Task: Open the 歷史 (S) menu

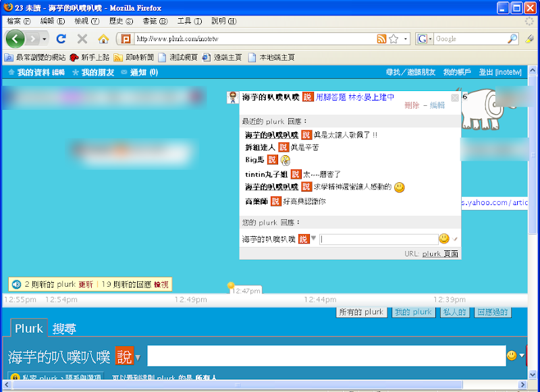Action: click(x=121, y=22)
